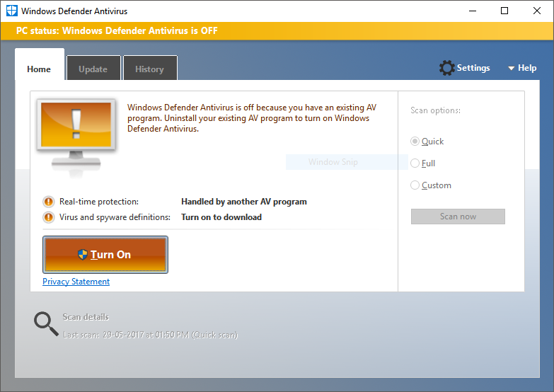Click the message about uninstalling existing AV program
The height and width of the screenshot is (392, 554).
[x=252, y=118]
